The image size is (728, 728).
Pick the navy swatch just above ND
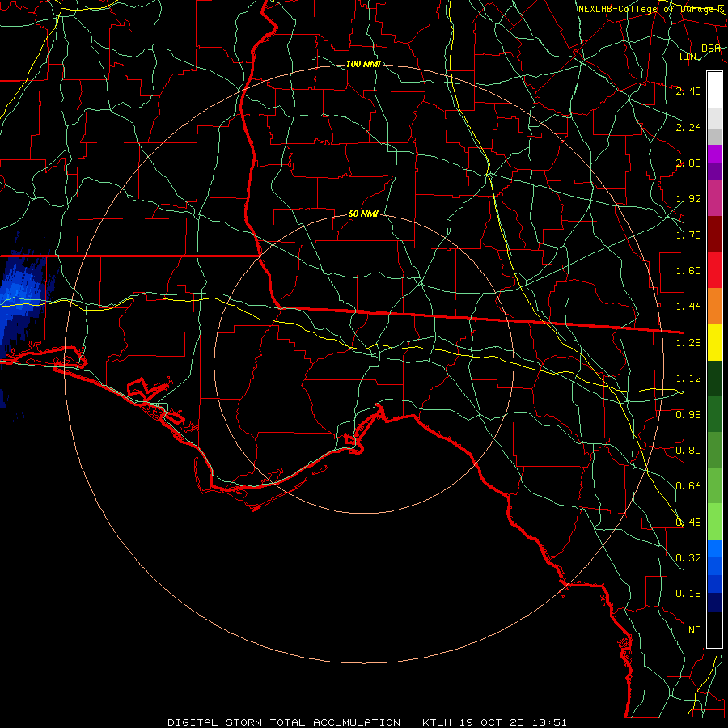pyautogui.click(x=714, y=603)
